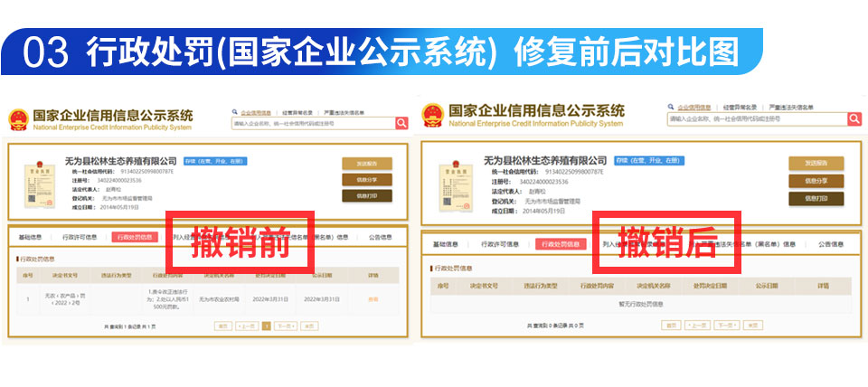Click company search input in left panel
868x387 pixels.
[312, 124]
